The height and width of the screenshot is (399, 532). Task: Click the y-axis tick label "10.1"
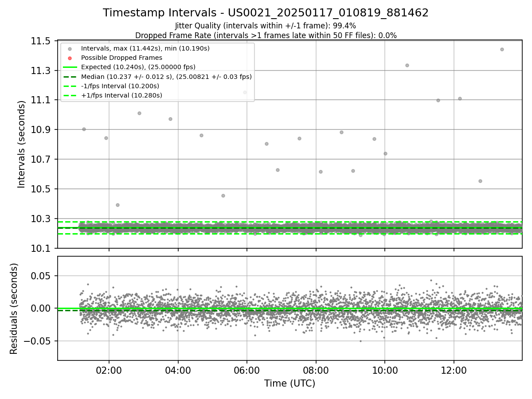[x=41, y=248]
